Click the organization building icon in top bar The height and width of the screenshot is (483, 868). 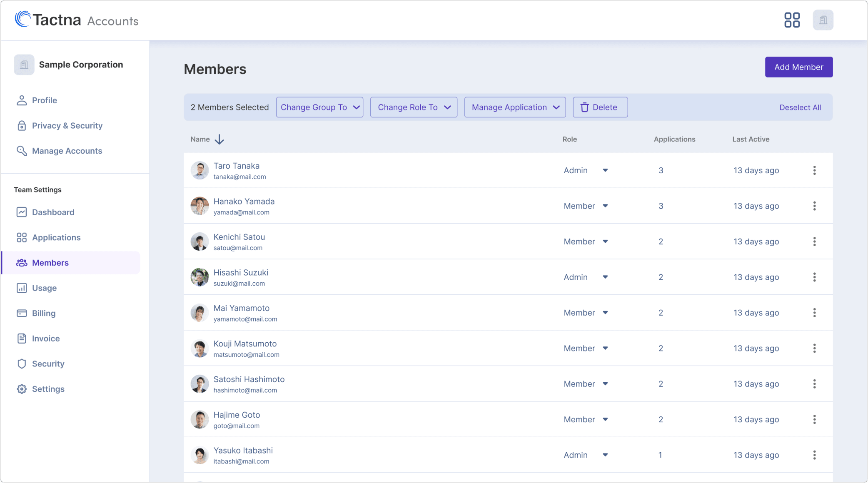[823, 20]
